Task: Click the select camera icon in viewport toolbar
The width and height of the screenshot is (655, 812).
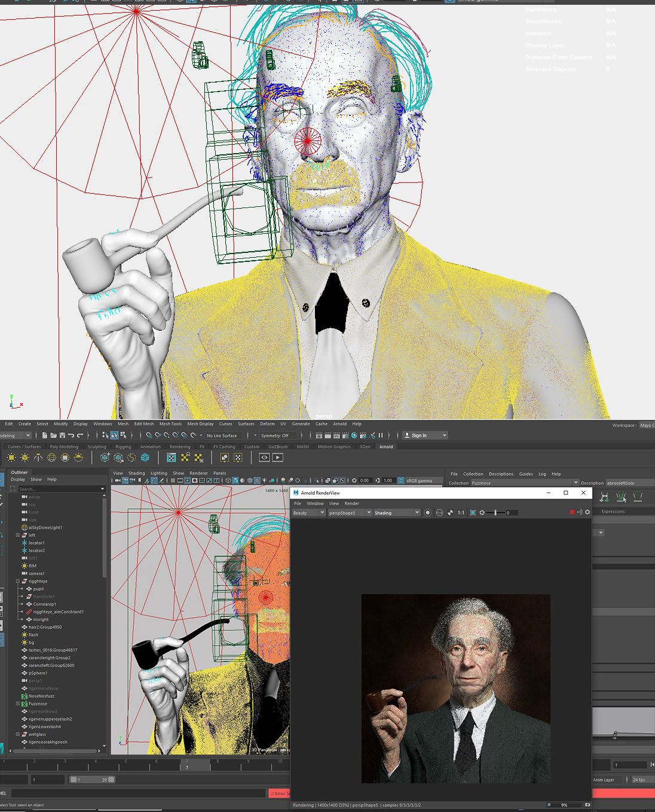Action: coord(118,480)
